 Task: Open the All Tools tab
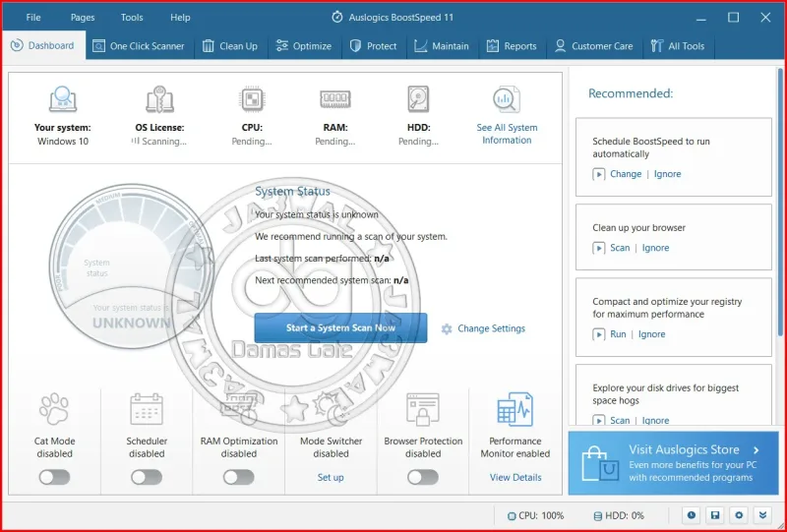(678, 46)
